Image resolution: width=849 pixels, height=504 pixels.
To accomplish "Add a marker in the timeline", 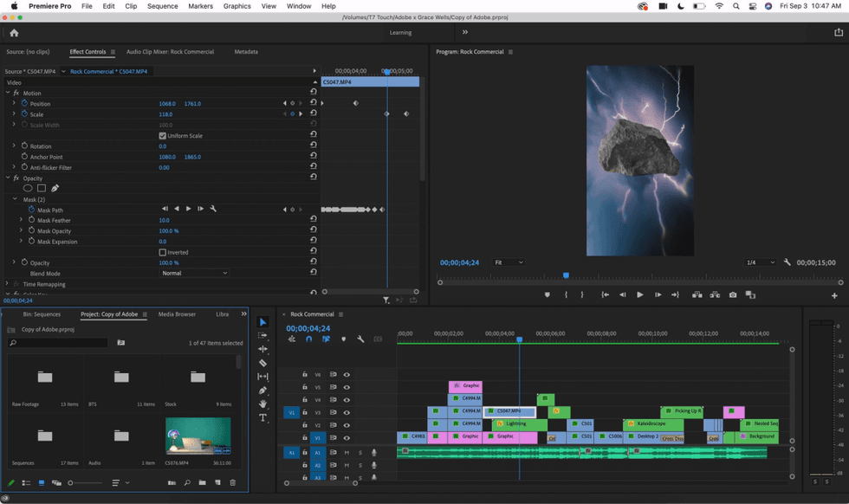I will click(343, 339).
